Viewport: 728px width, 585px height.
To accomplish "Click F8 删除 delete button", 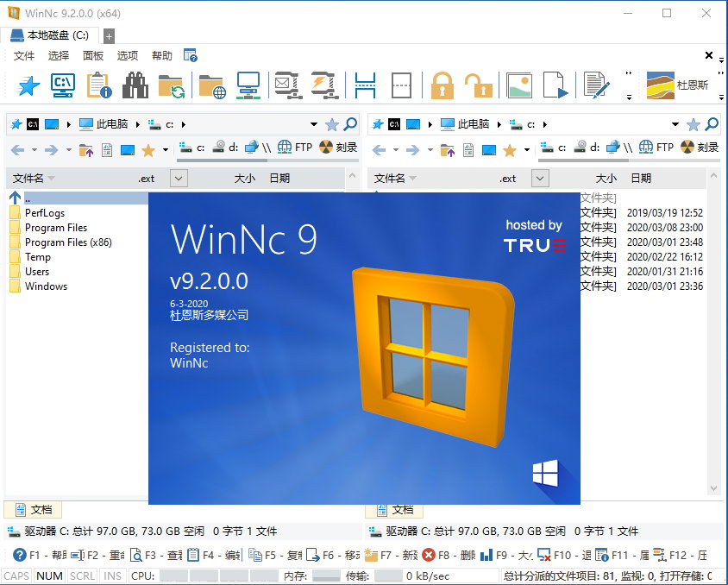I will coord(449,555).
